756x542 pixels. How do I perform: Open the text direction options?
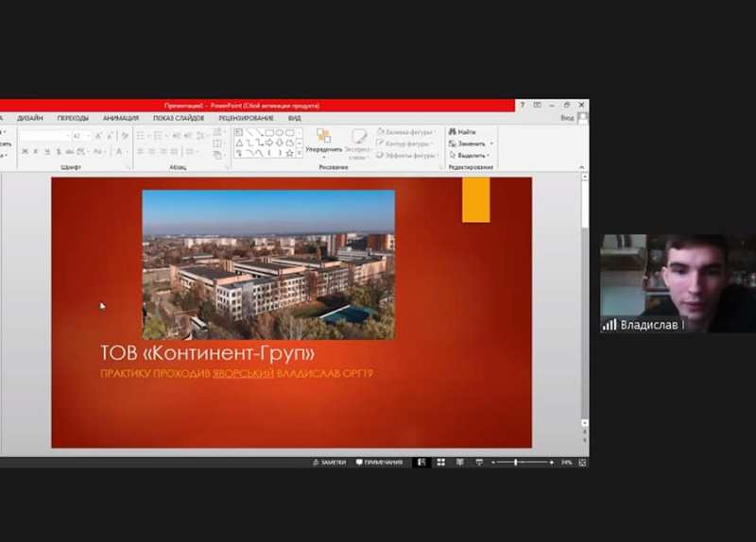pyautogui.click(x=218, y=132)
